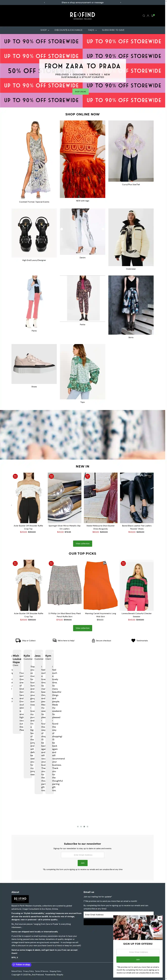The image size is (167, 980).
Task: Open Subscribe to Save menu item
Action: tap(113, 30)
